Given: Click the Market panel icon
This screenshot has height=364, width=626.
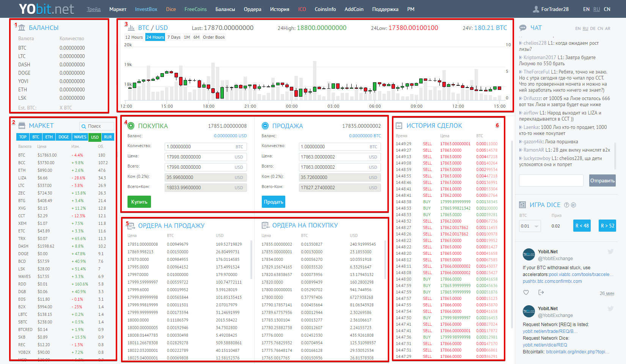Looking at the screenshot, I should (x=22, y=126).
